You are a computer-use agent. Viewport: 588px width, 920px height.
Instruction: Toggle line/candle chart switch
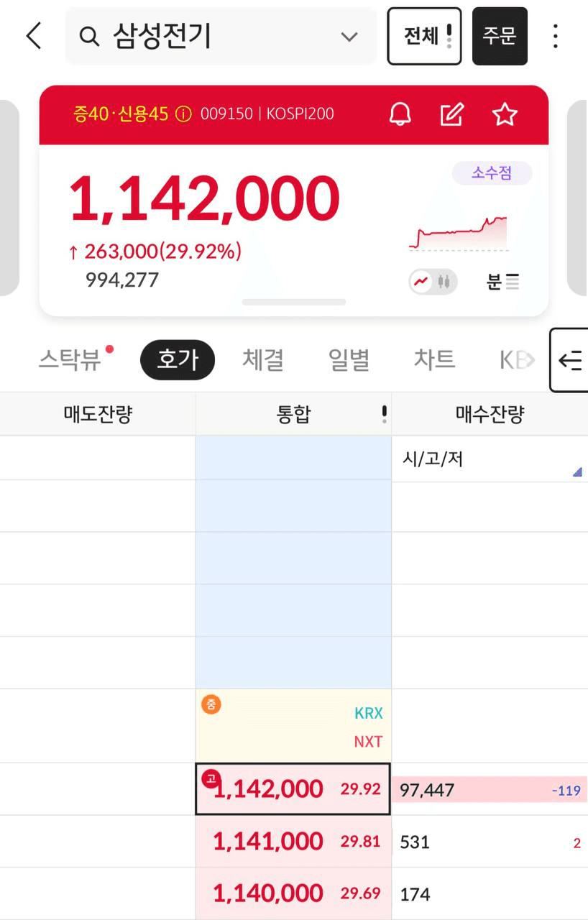click(x=433, y=282)
